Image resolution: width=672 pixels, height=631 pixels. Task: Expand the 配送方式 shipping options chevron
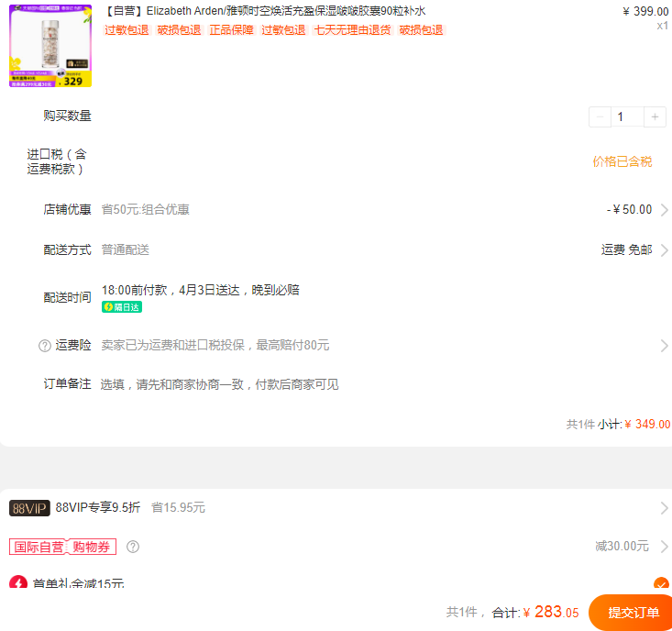[665, 249]
